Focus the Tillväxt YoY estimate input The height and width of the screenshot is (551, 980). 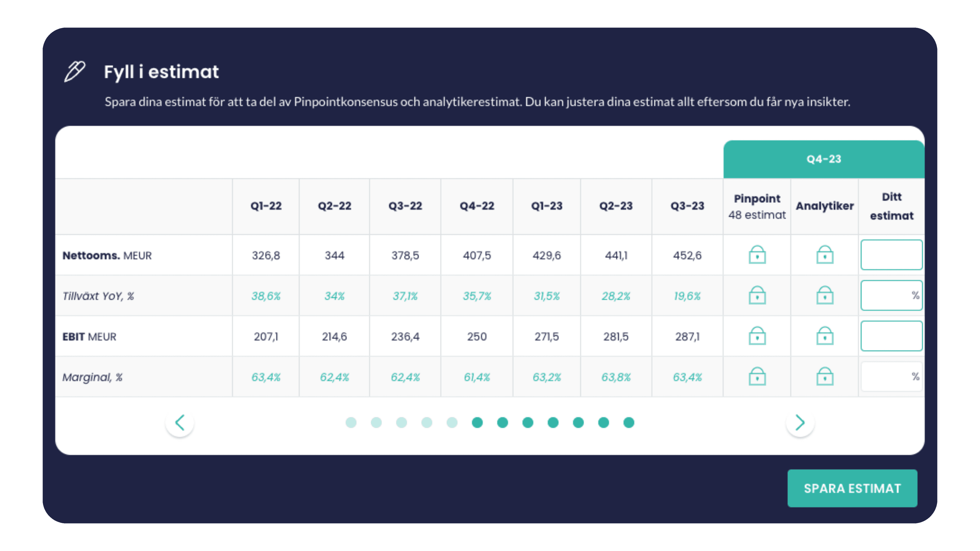pyautogui.click(x=891, y=295)
